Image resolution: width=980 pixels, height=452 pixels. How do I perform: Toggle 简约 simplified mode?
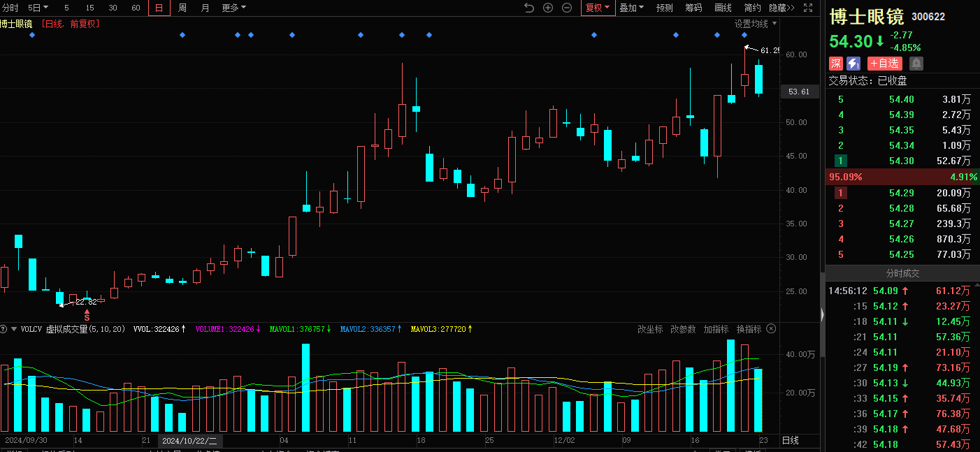(752, 8)
